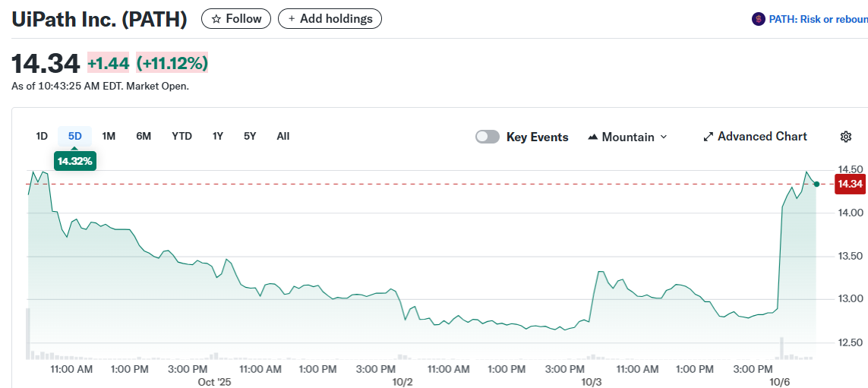This screenshot has height=388, width=868.
Task: Open chart settings gear icon
Action: click(x=846, y=137)
